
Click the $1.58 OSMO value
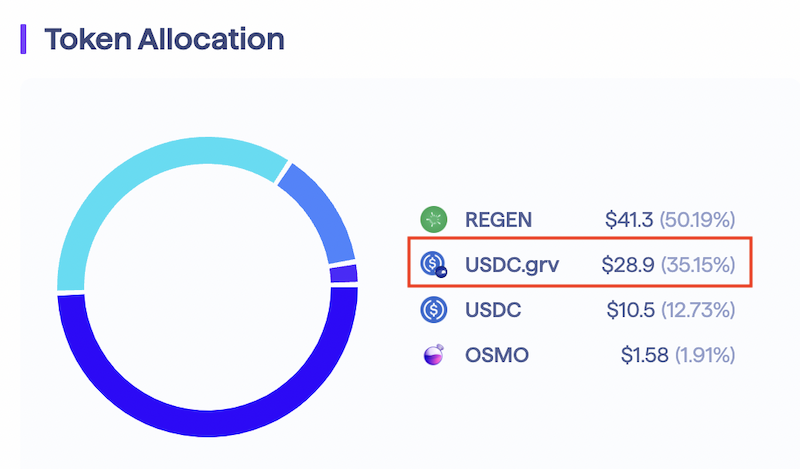pos(645,355)
